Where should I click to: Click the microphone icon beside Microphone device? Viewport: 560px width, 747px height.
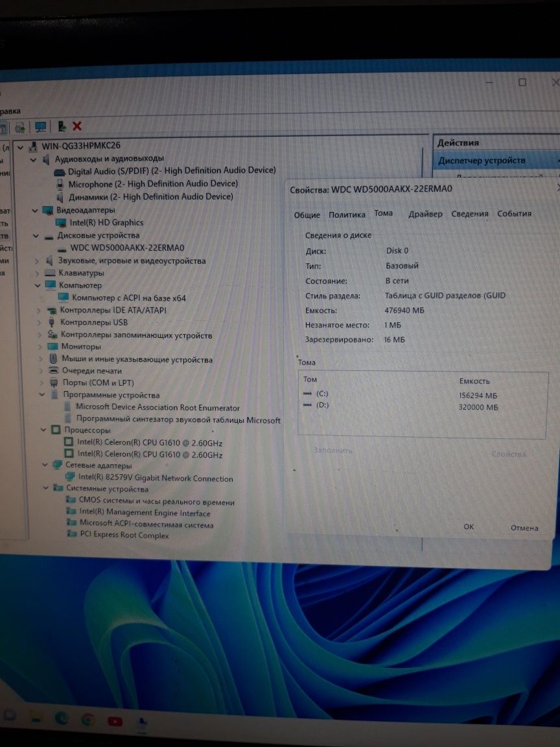click(x=60, y=184)
